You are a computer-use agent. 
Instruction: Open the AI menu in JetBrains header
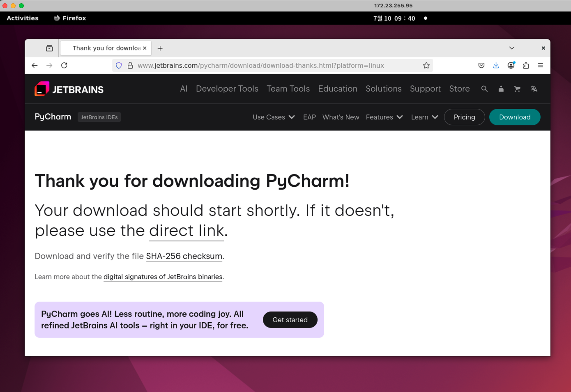184,89
